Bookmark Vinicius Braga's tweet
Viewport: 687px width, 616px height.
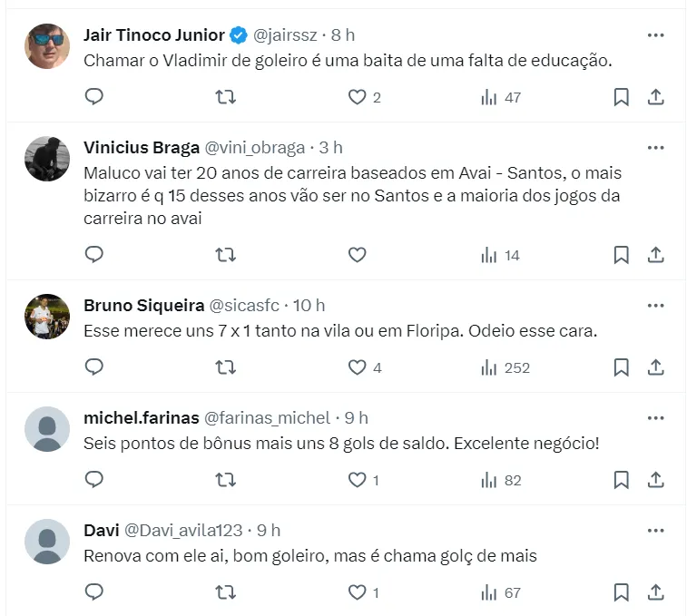click(x=621, y=255)
